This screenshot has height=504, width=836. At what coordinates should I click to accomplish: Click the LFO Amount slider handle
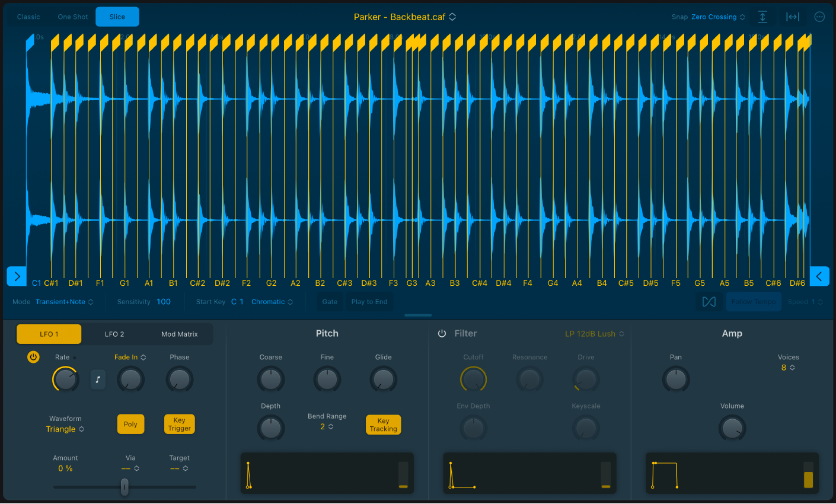pyautogui.click(x=125, y=487)
